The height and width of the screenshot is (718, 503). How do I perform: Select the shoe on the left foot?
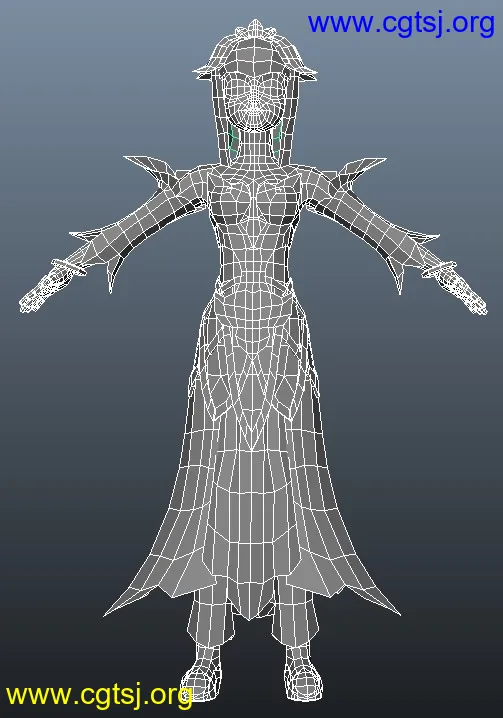point(201,675)
